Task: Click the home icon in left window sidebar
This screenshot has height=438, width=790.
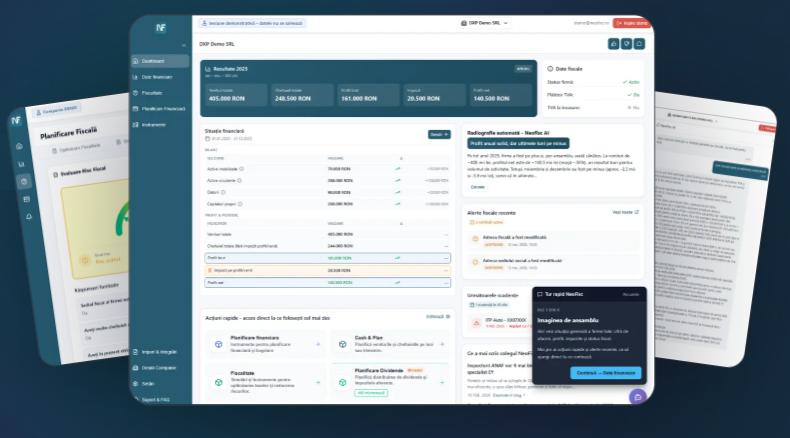Action: click(19, 146)
